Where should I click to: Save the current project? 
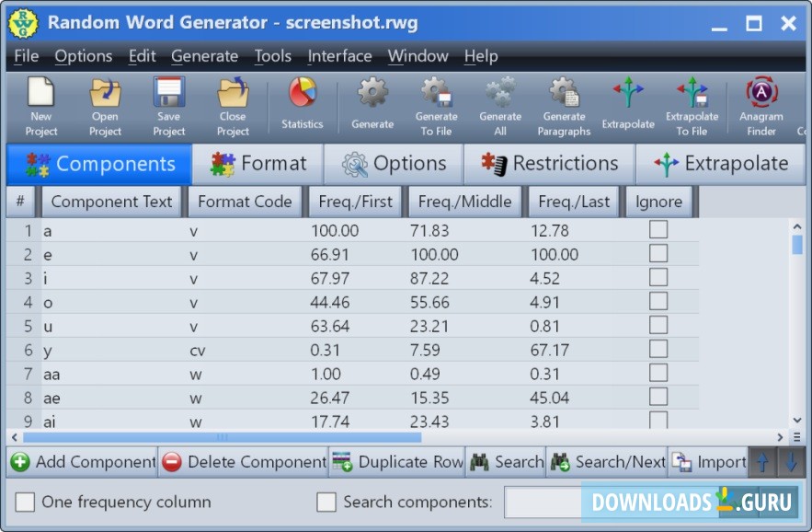[168, 101]
